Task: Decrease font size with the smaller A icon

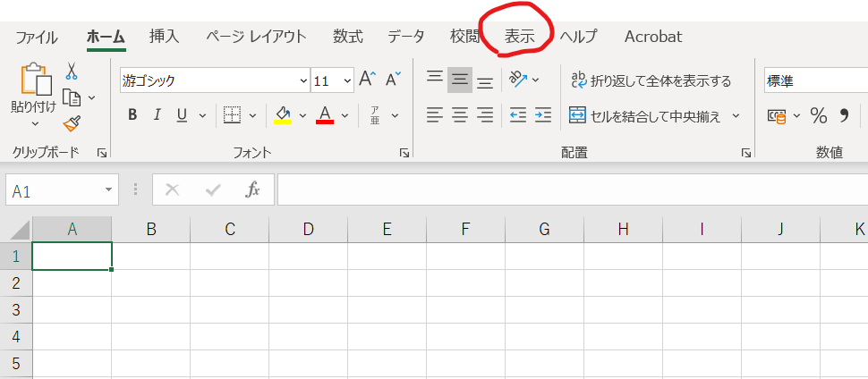Action: point(393,80)
